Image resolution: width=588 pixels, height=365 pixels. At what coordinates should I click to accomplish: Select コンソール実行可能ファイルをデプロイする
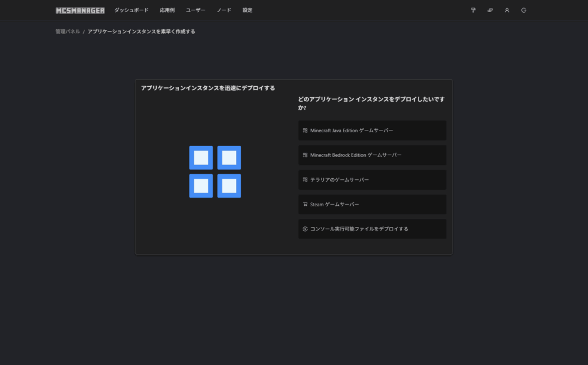tap(372, 229)
